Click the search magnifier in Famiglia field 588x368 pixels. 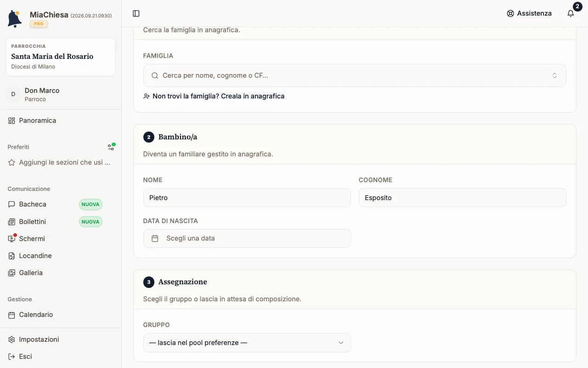pyautogui.click(x=155, y=75)
